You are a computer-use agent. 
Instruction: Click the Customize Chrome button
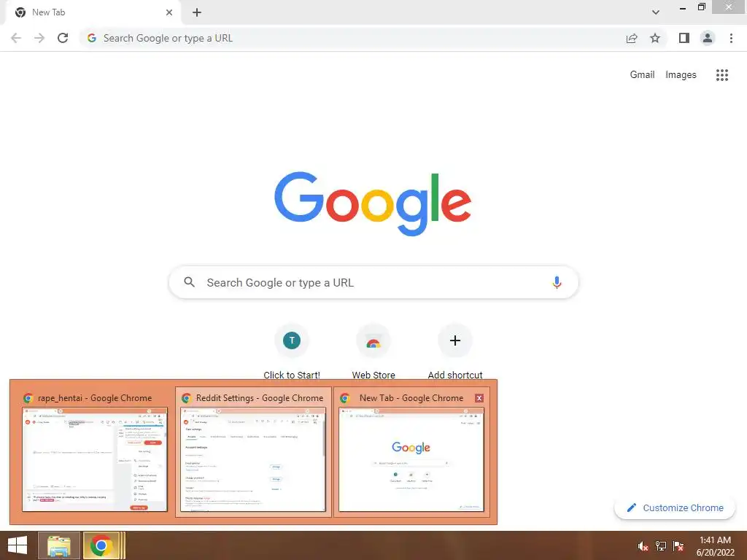coord(675,507)
